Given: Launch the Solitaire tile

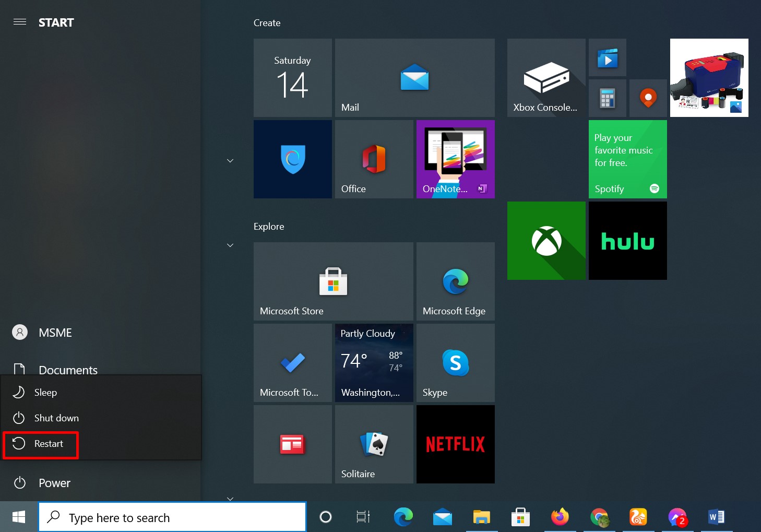Looking at the screenshot, I should point(374,444).
